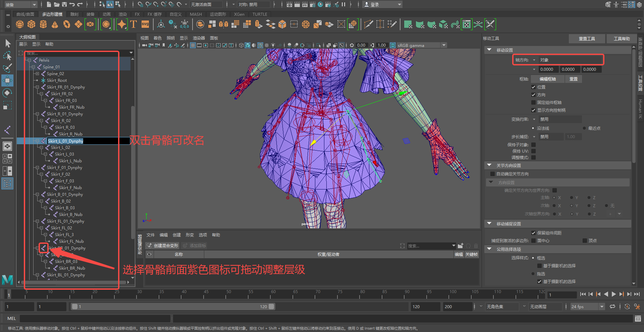Open the 装备 menu set dropdown
The height and width of the screenshot is (332, 644).
click(21, 4)
